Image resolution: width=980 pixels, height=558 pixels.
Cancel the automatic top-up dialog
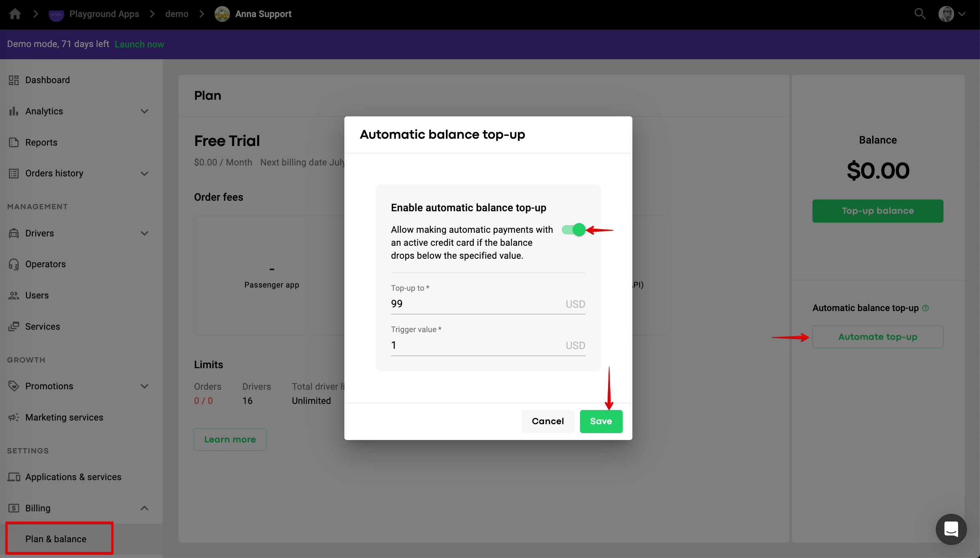548,421
